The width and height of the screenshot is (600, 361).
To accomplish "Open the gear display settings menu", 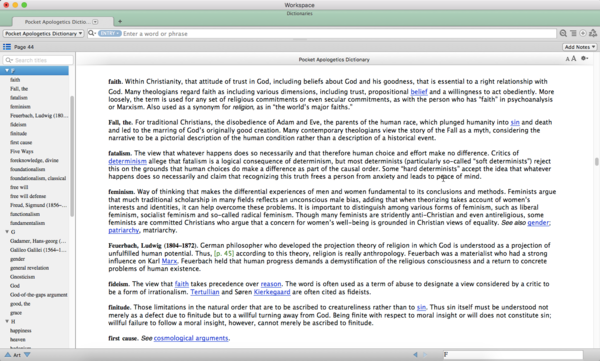I will click(x=584, y=59).
